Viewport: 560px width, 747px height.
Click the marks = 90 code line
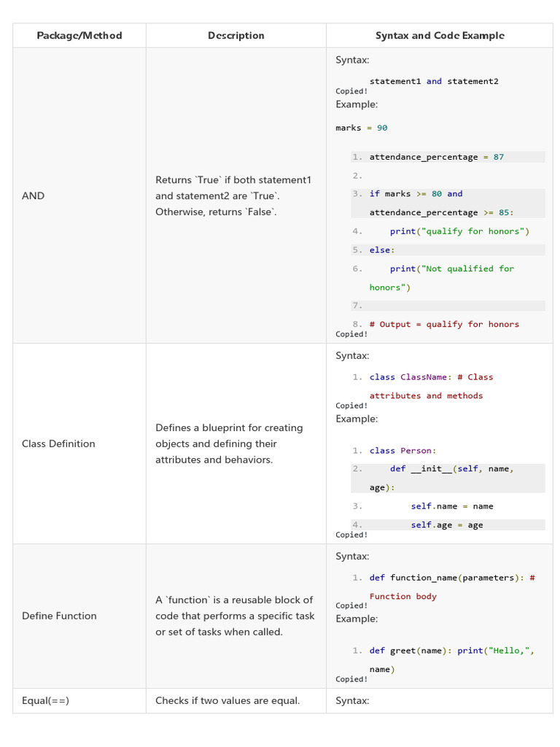tap(362, 128)
